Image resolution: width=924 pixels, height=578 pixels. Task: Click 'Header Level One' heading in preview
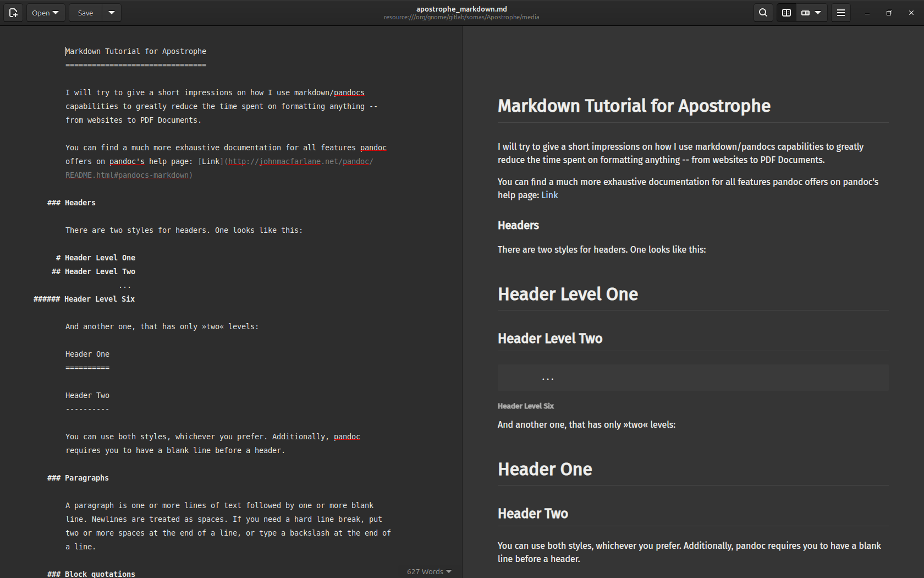(568, 294)
